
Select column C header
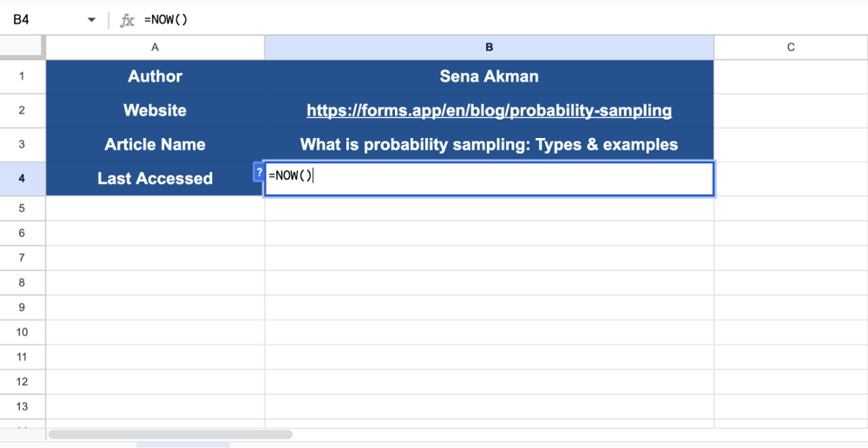(791, 48)
